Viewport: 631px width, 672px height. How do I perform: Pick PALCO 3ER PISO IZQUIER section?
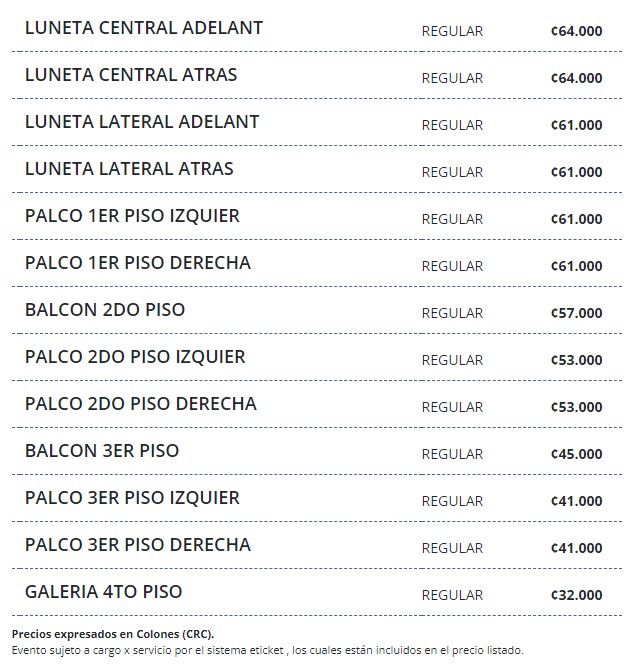click(x=132, y=498)
